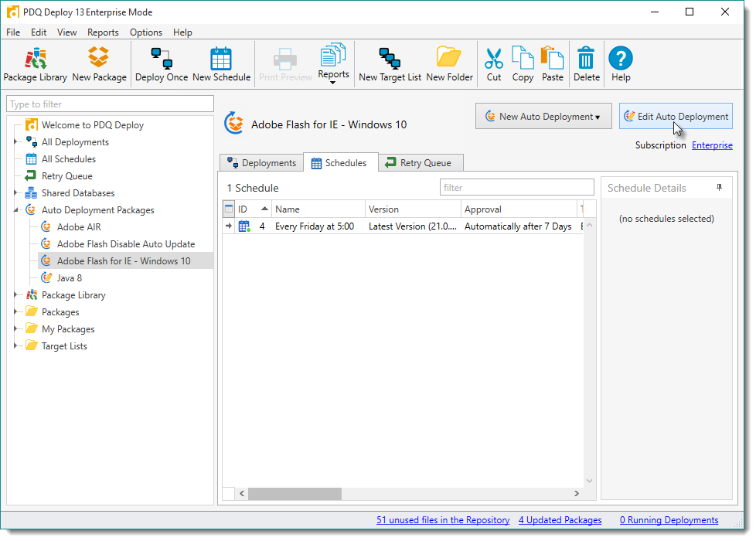Click the schedule filter text box
Image resolution: width=756 pixels, height=541 pixels.
tap(516, 188)
